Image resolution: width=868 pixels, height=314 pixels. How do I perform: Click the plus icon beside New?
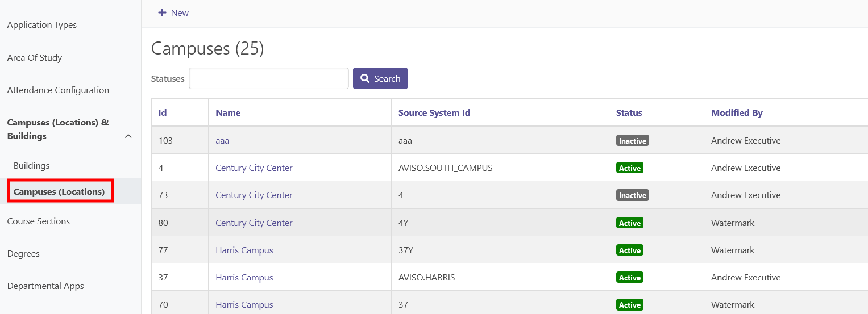[x=162, y=12]
